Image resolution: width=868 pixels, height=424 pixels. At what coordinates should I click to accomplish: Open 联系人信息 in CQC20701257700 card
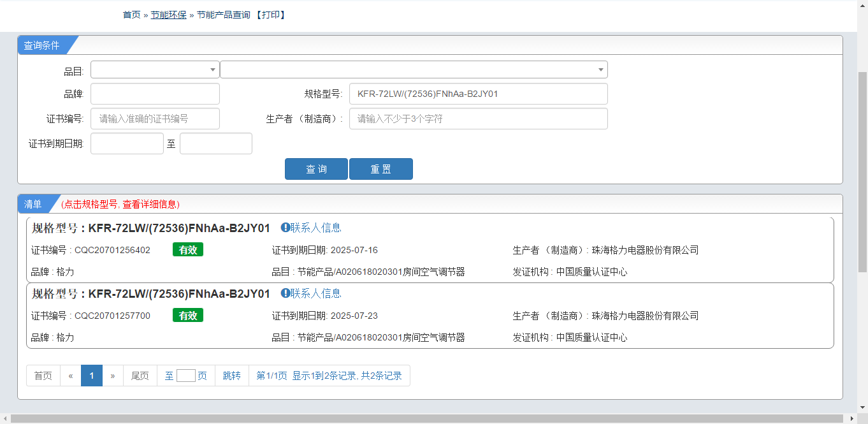(x=316, y=293)
